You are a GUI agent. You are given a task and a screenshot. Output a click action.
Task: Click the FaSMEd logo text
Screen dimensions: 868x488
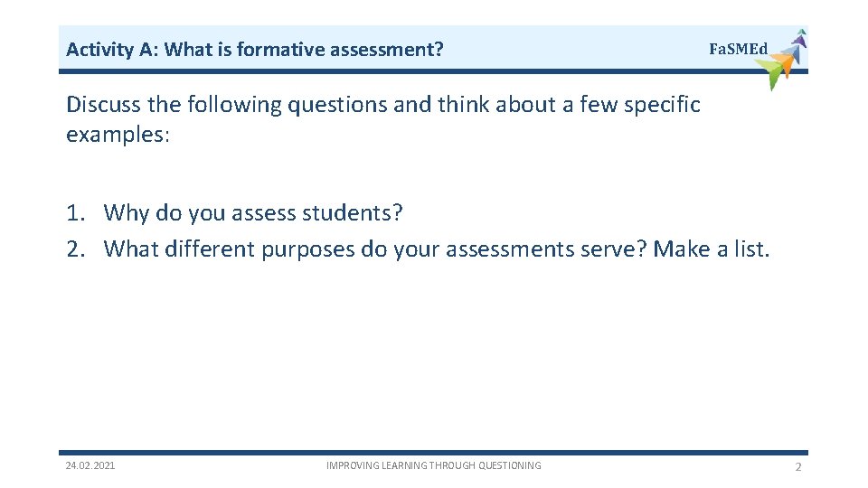point(738,49)
